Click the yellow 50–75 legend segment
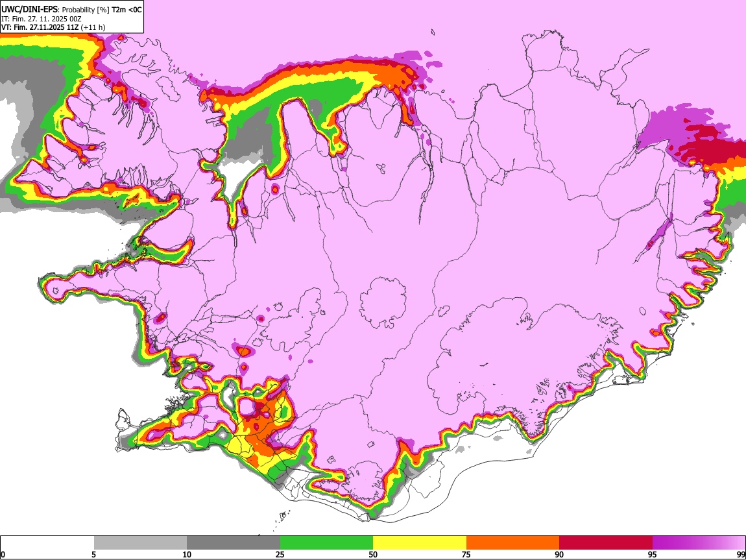 [420, 543]
